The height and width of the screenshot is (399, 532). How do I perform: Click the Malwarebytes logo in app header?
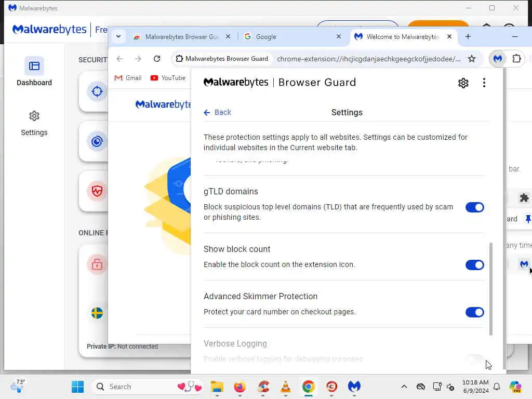[49, 30]
